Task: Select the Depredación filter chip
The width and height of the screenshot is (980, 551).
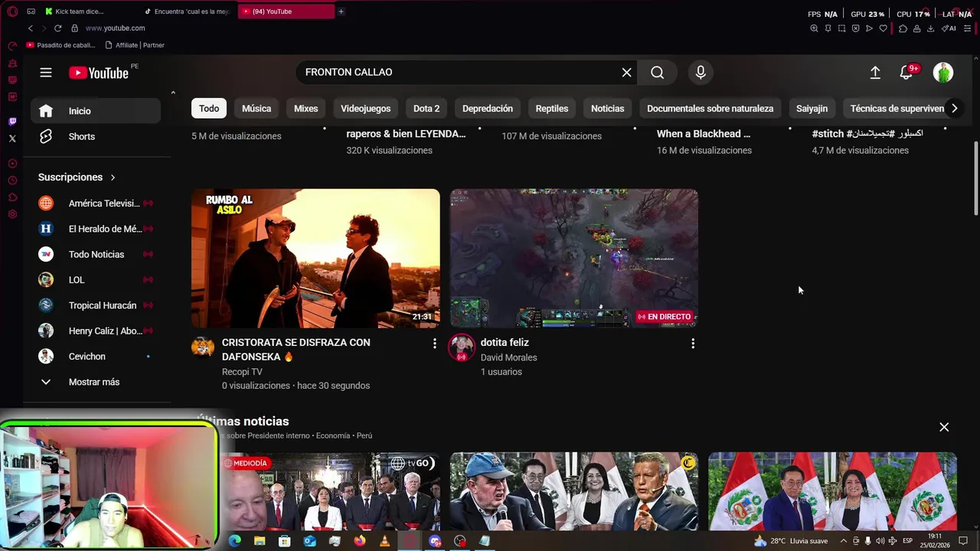Action: [488, 109]
